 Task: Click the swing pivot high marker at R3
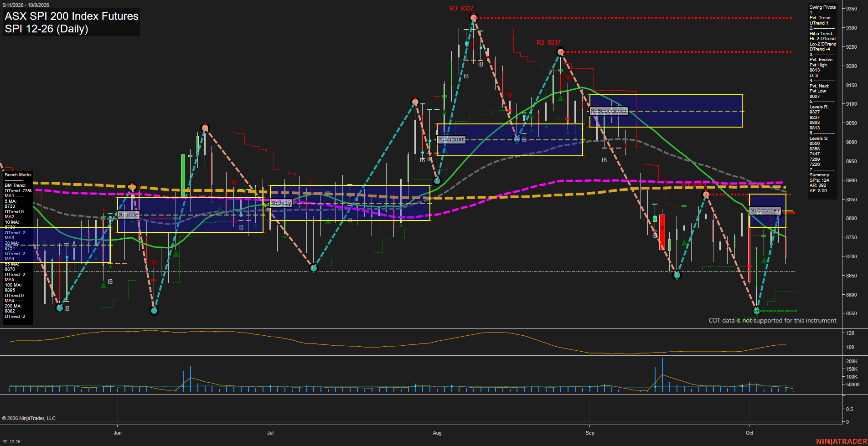click(474, 18)
